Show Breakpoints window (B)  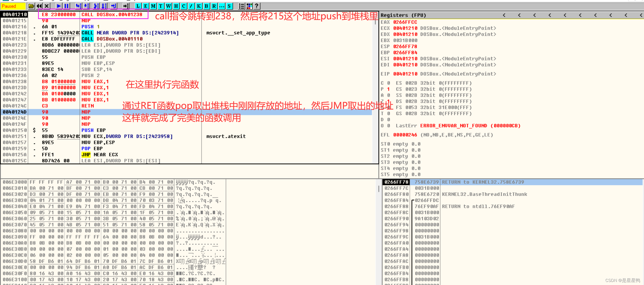tap(206, 6)
